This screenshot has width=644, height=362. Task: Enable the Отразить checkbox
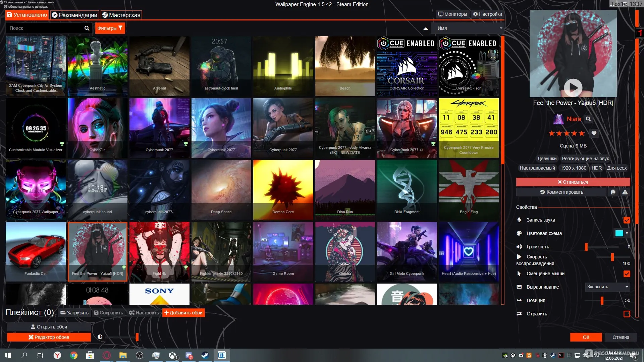point(626,314)
